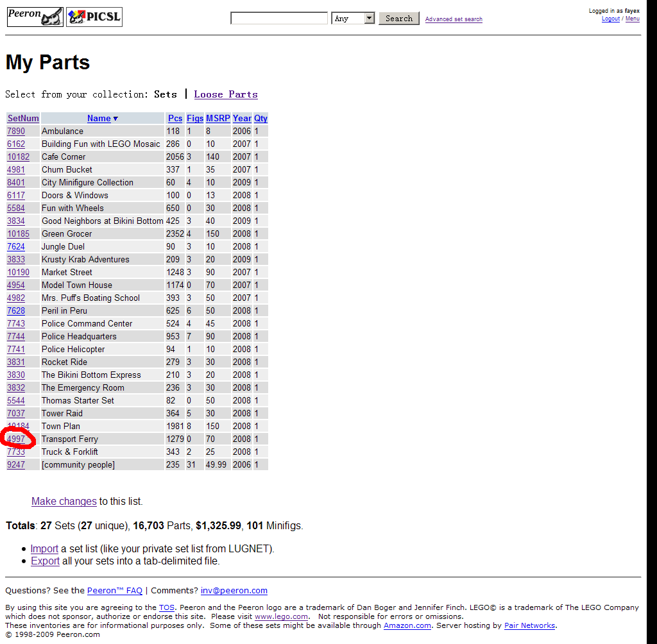Click Import a set list link
This screenshot has width=657, height=644.
pyautogui.click(x=44, y=549)
